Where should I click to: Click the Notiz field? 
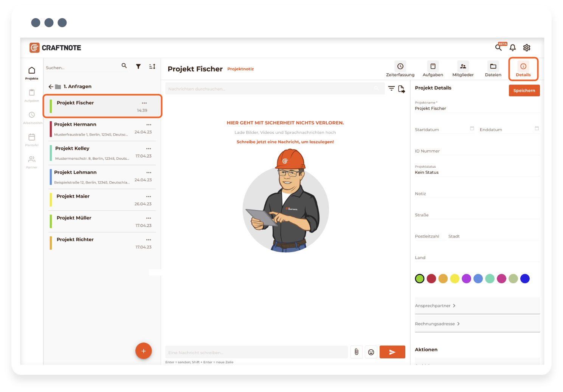[x=477, y=193]
